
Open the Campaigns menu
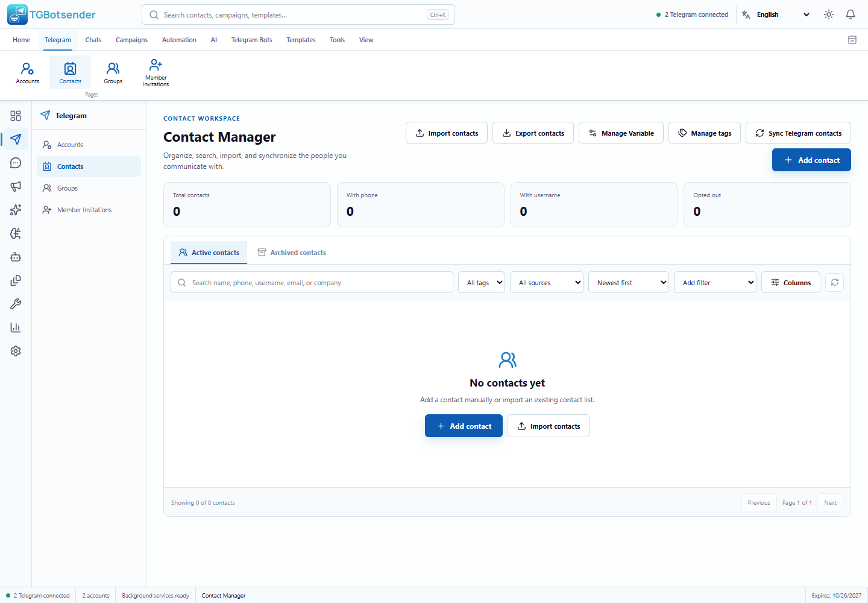pos(131,40)
